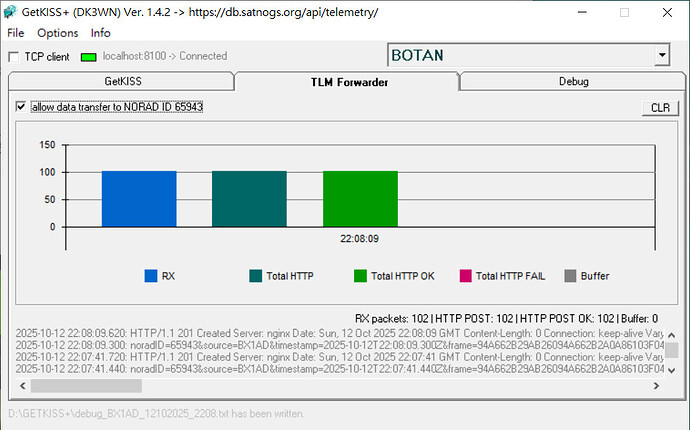Viewport: 690px width, 430px height.
Task: Open the Options menu
Action: (57, 33)
